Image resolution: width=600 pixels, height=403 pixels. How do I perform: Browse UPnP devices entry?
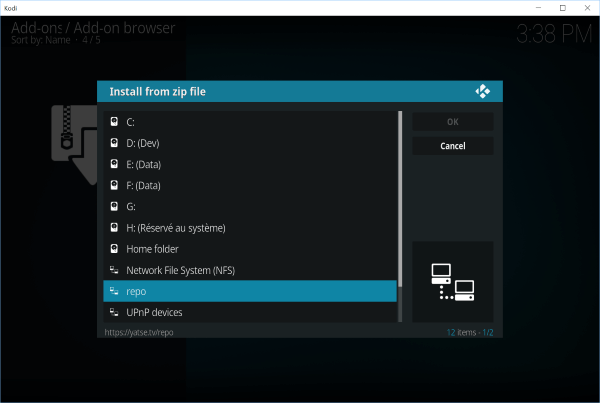tap(250, 313)
